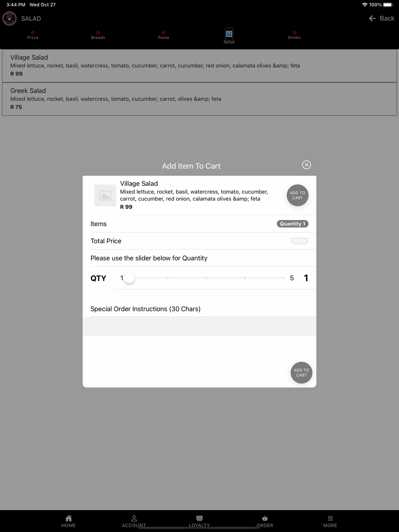Tap the Wi-Fi status icon
Screen dimensions: 399x532
click(365, 5)
